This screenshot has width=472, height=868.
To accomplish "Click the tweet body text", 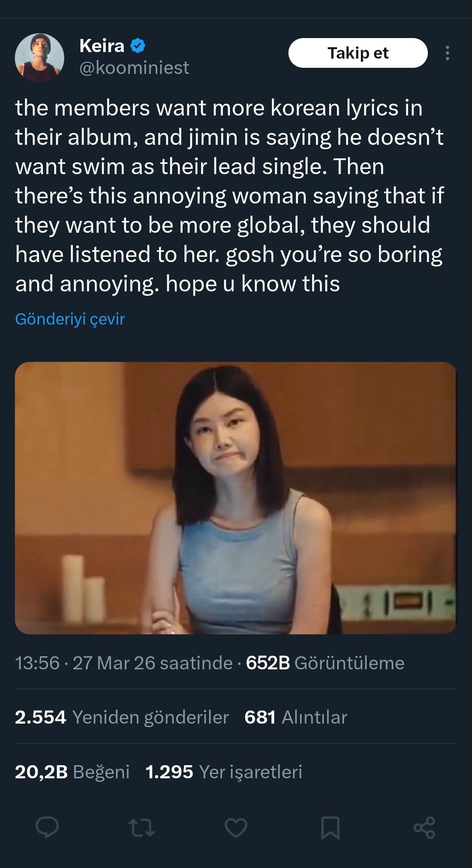I will point(229,195).
